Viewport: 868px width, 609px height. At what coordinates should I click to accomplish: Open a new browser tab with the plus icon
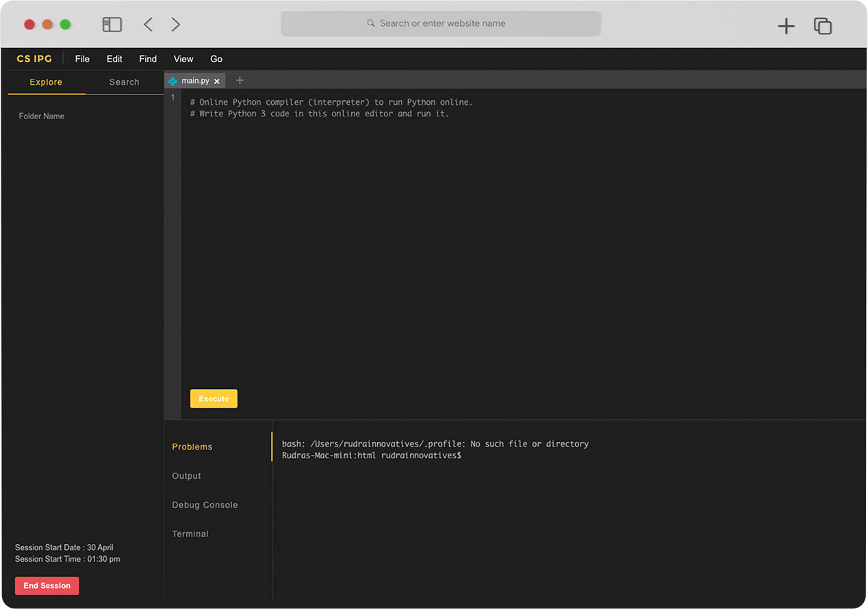point(787,26)
